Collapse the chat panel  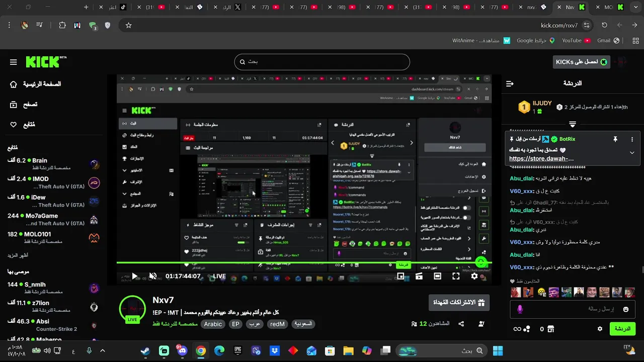(510, 83)
